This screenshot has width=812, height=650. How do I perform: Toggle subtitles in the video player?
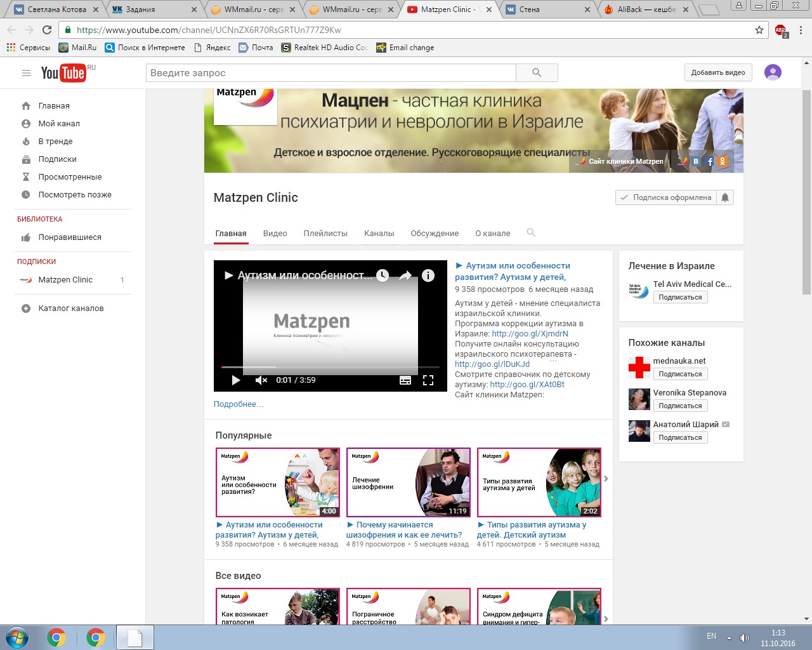pyautogui.click(x=405, y=380)
